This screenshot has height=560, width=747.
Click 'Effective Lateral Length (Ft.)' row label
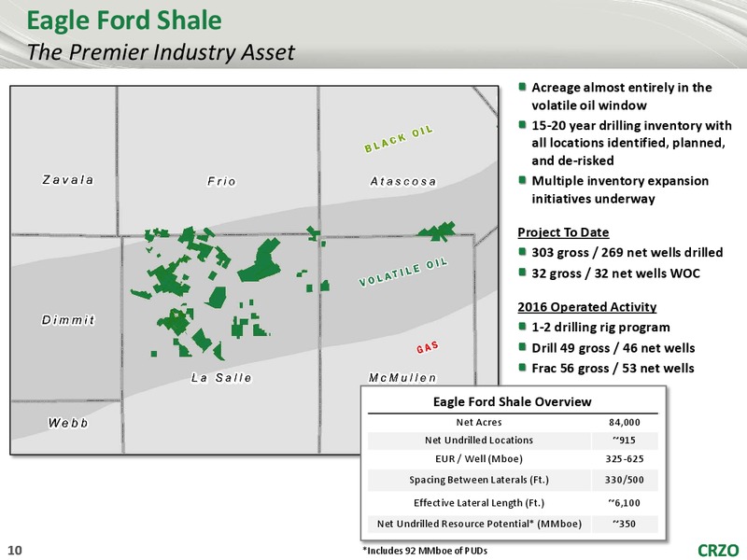click(x=479, y=503)
